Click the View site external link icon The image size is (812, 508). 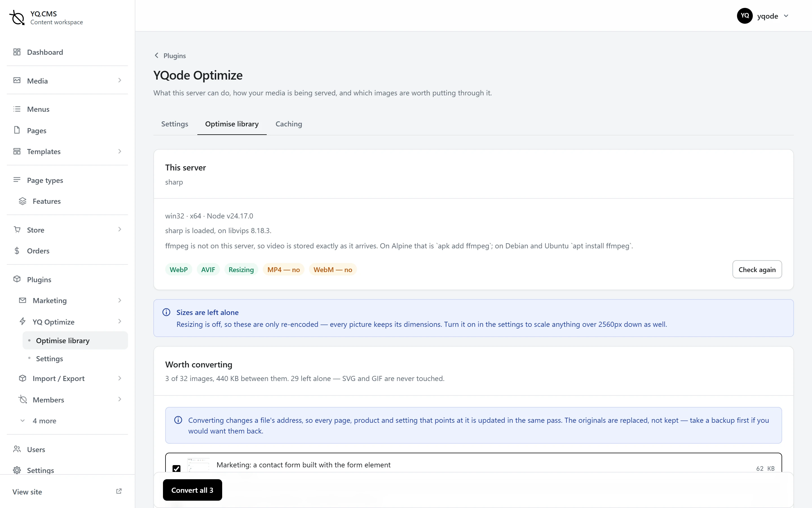pos(119,491)
